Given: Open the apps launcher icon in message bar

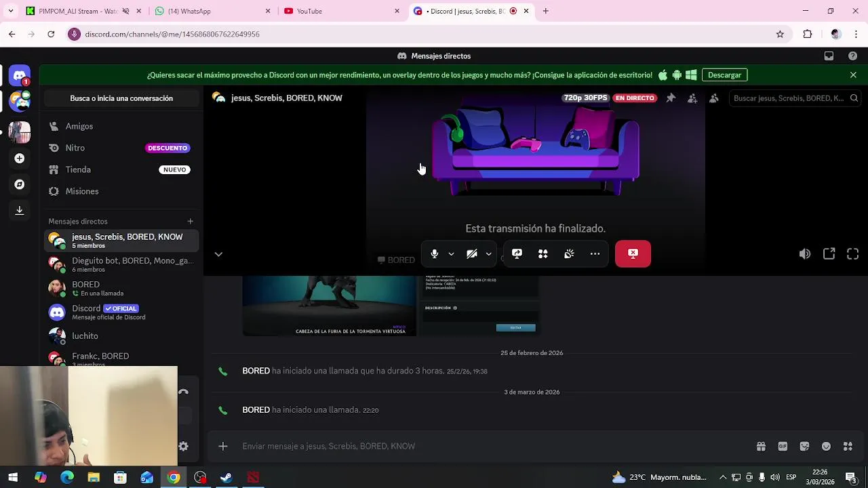Looking at the screenshot, I should pos(848,446).
